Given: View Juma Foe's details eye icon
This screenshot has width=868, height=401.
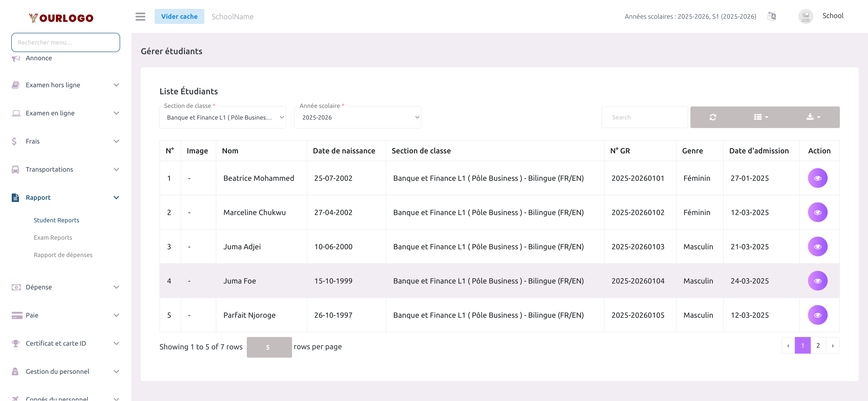Looking at the screenshot, I should 818,281.
